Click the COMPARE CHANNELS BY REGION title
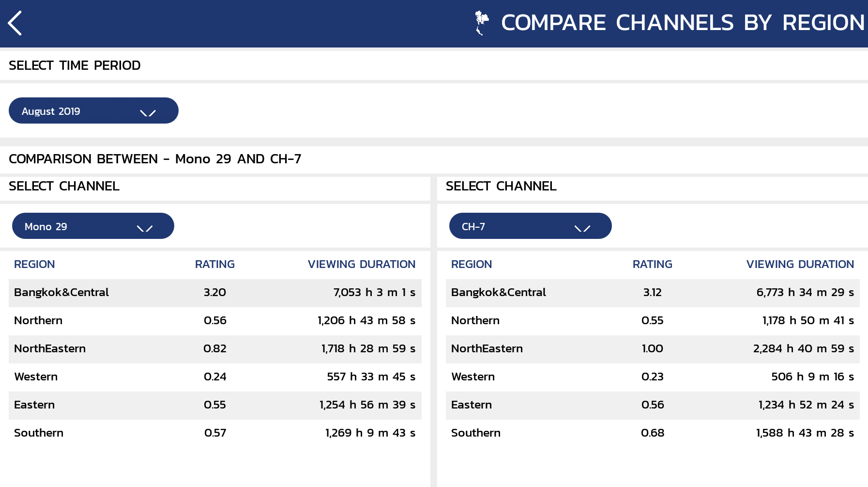 [x=683, y=23]
